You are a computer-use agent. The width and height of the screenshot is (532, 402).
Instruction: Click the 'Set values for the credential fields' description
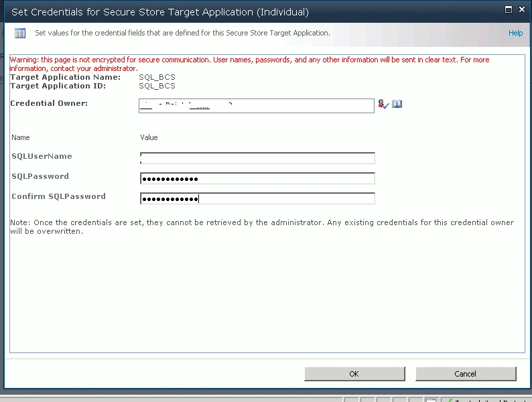[182, 33]
